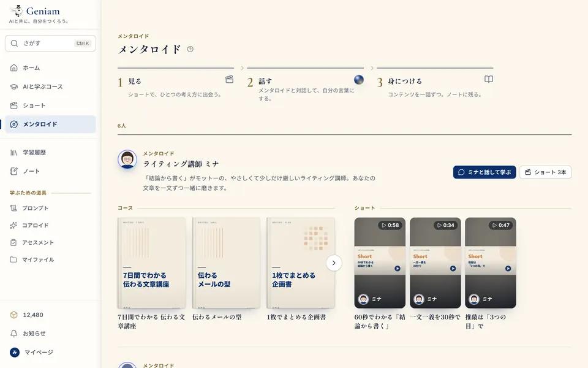
Task: Click the next arrow in the course carousel
Action: point(334,263)
